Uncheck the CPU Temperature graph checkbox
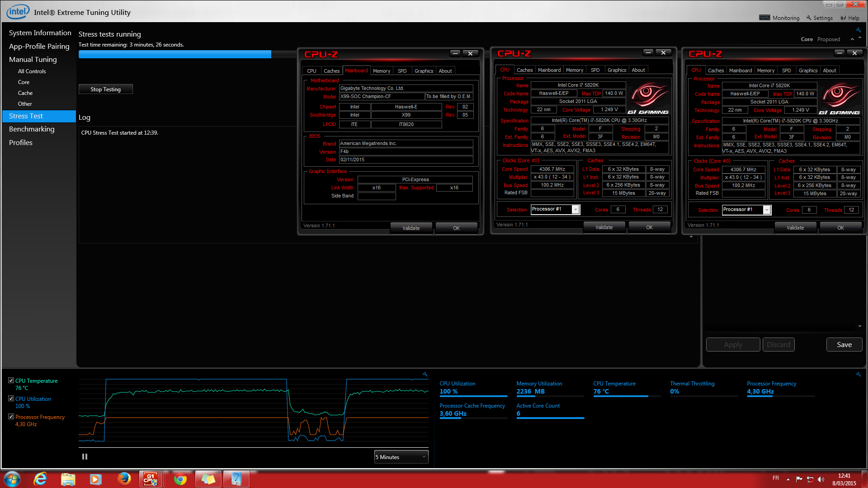The image size is (868, 488). point(11,381)
